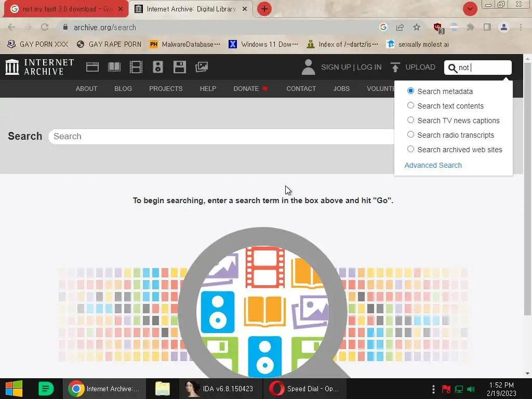Reload the page with the refresh icon

45,27
